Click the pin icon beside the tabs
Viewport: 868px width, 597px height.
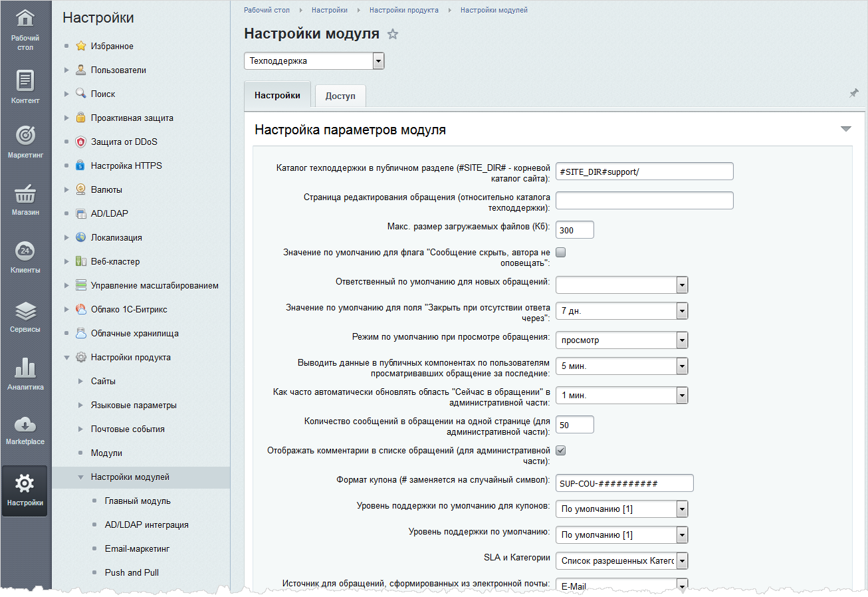pyautogui.click(x=854, y=94)
